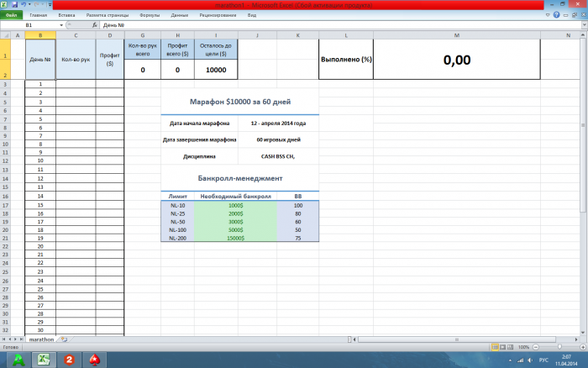Select the Выполнено (%) label cell
Viewport: 588px width, 368px height.
coord(346,60)
